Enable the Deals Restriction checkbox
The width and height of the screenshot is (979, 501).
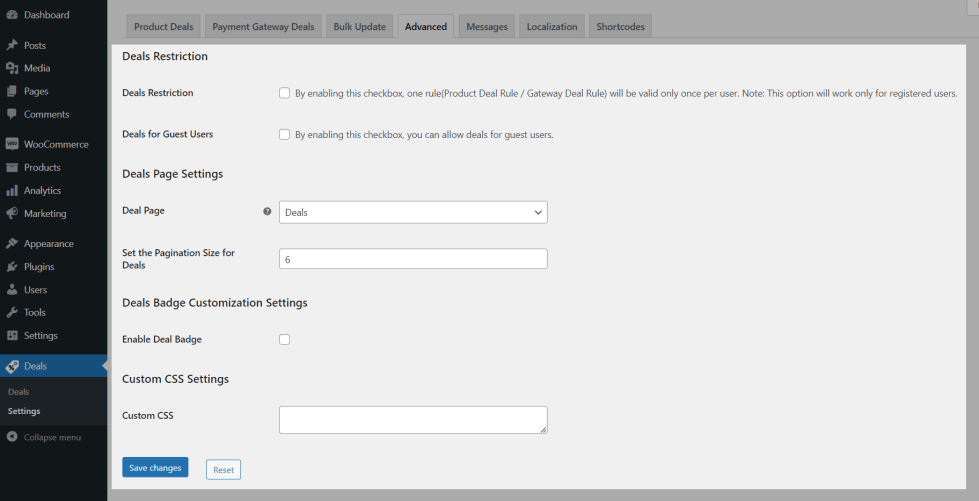coord(285,93)
